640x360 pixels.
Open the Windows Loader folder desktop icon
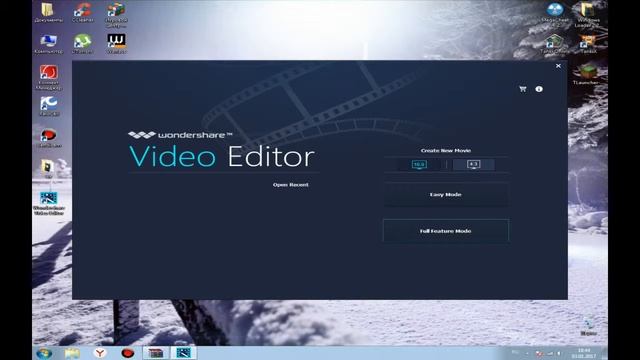coord(587,14)
